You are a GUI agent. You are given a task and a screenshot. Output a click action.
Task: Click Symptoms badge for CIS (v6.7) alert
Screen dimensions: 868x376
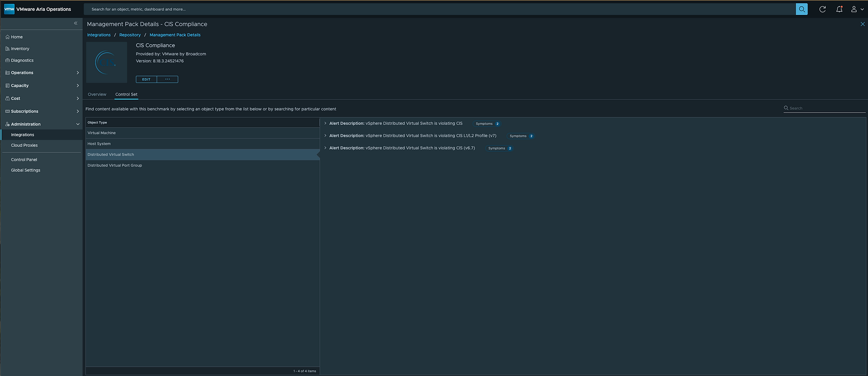coord(500,148)
